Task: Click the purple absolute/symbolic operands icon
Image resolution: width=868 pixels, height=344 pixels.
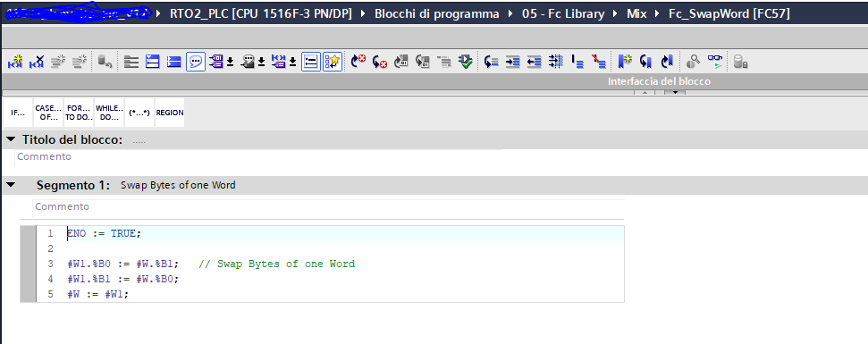Action: [216, 62]
